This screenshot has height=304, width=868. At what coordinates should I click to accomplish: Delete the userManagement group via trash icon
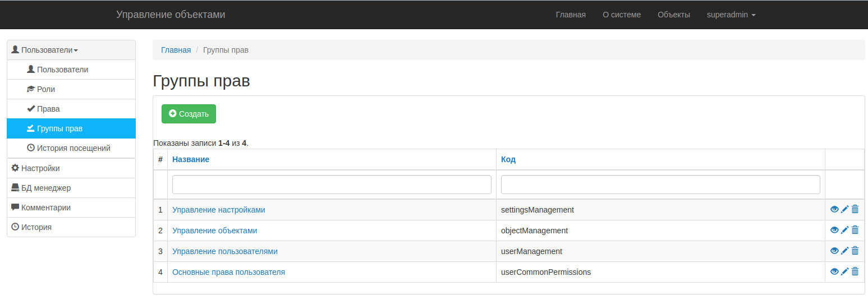pyautogui.click(x=855, y=251)
